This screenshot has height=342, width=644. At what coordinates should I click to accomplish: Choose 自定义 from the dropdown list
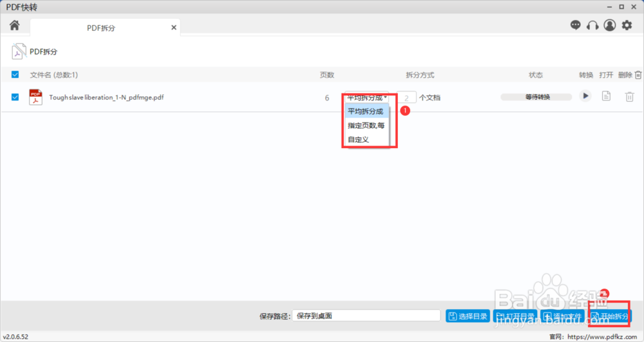point(367,140)
